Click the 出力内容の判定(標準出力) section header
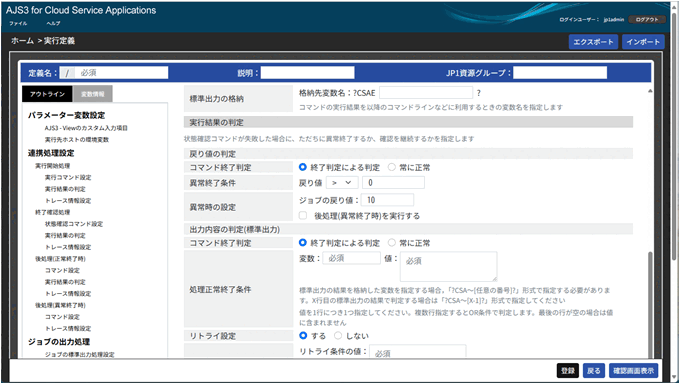 (x=408, y=229)
